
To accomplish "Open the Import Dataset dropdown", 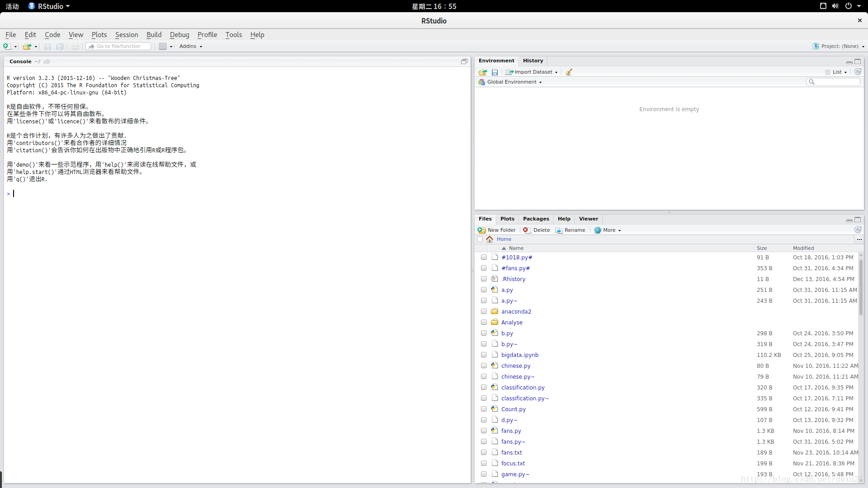I will pos(532,72).
